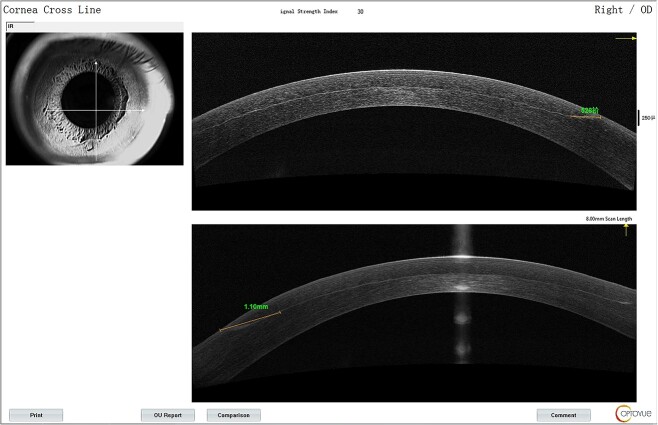Click the orange caliper line in upper scan
This screenshot has width=658, height=425.
586,117
